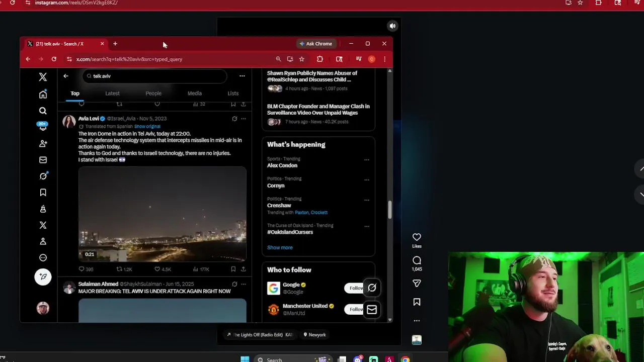Open Explore using the magnifier sidebar icon
Image resolution: width=644 pixels, height=362 pixels.
click(43, 111)
